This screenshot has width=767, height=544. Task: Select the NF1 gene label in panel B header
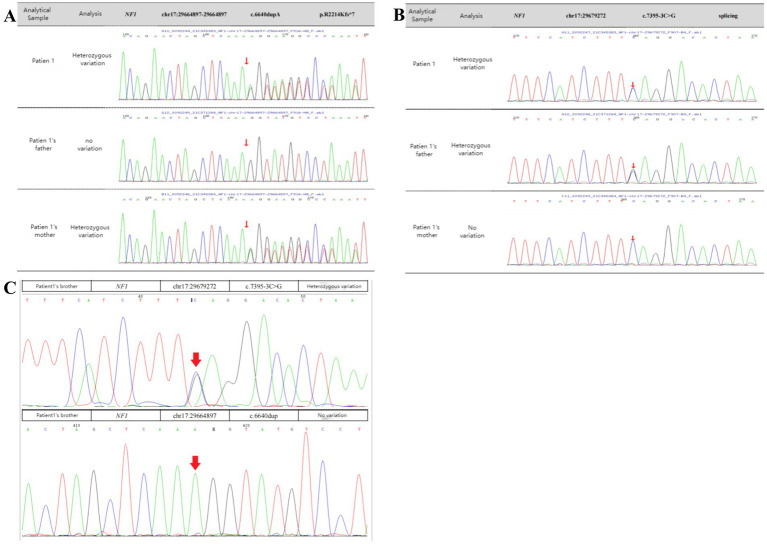point(519,16)
